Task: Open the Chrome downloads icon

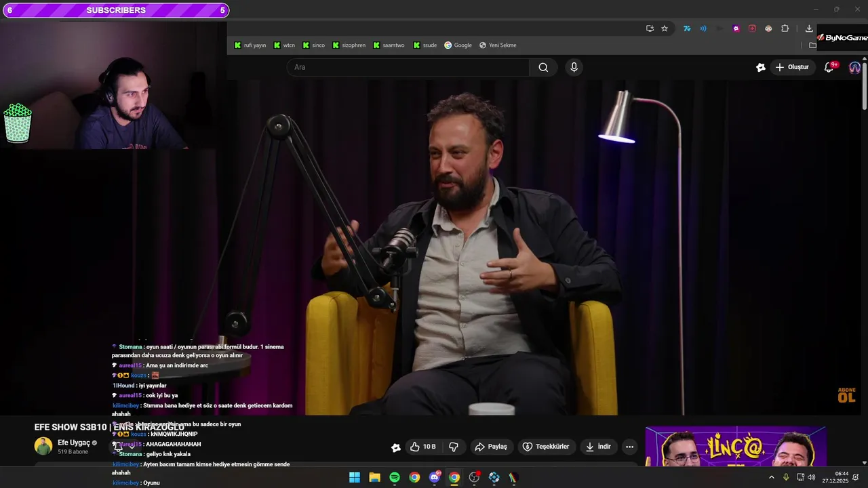Action: (809, 28)
